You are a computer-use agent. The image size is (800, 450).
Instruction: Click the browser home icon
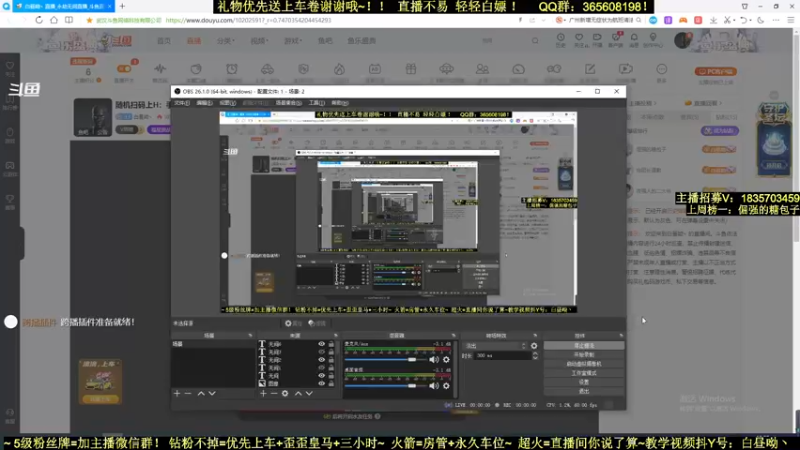(x=54, y=20)
